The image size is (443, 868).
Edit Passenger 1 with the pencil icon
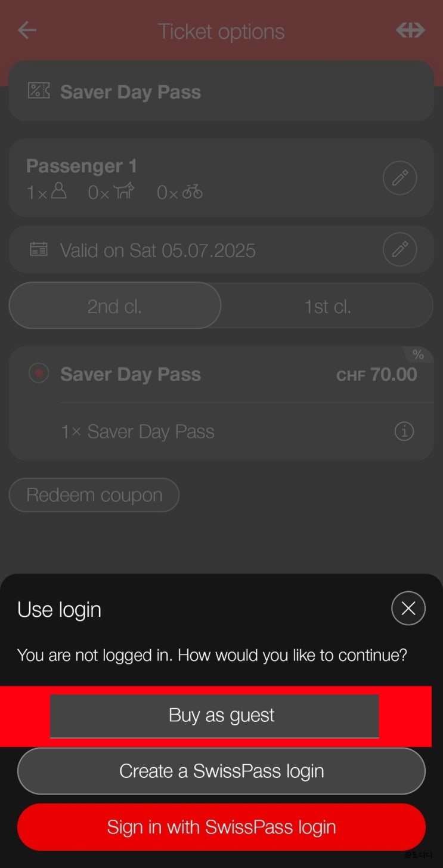point(399,178)
